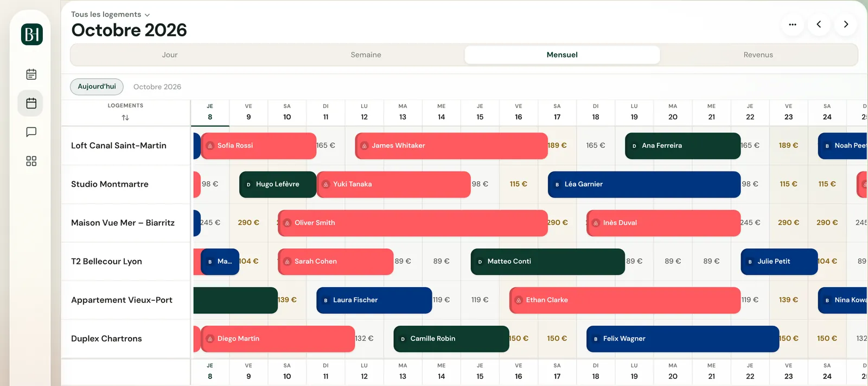Open Julie Petit reservation

click(x=779, y=262)
